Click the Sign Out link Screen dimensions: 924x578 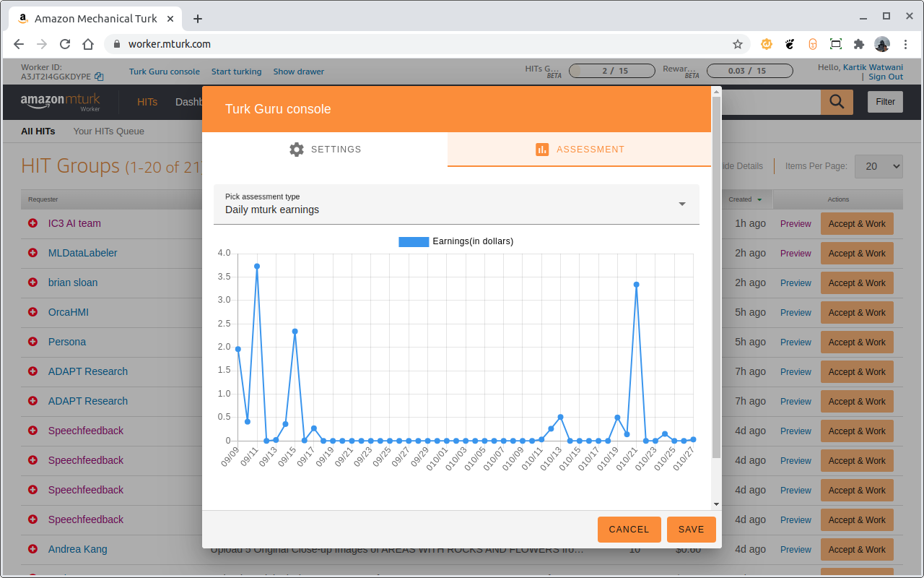click(886, 77)
